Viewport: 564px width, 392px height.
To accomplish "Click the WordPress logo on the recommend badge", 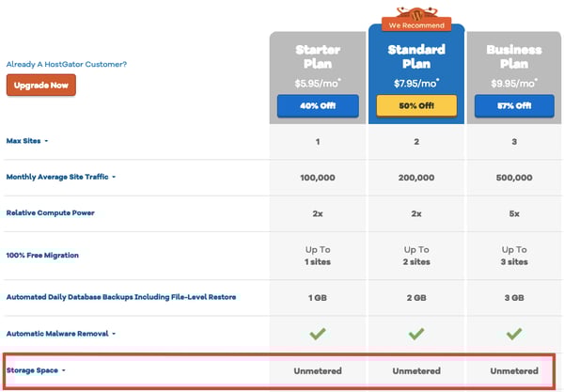I will pyautogui.click(x=416, y=15).
